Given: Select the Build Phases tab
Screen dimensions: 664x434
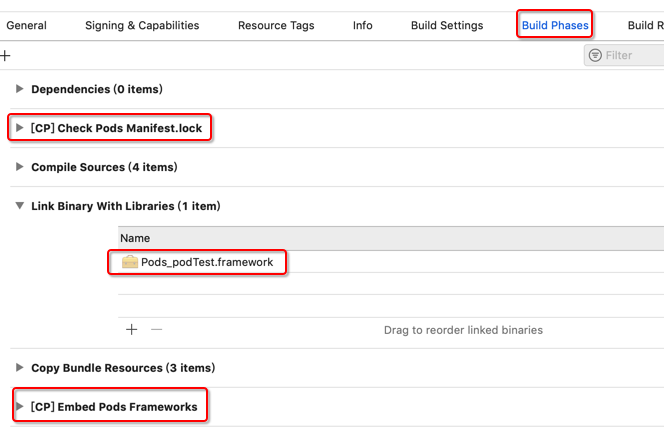Looking at the screenshot, I should pyautogui.click(x=555, y=25).
